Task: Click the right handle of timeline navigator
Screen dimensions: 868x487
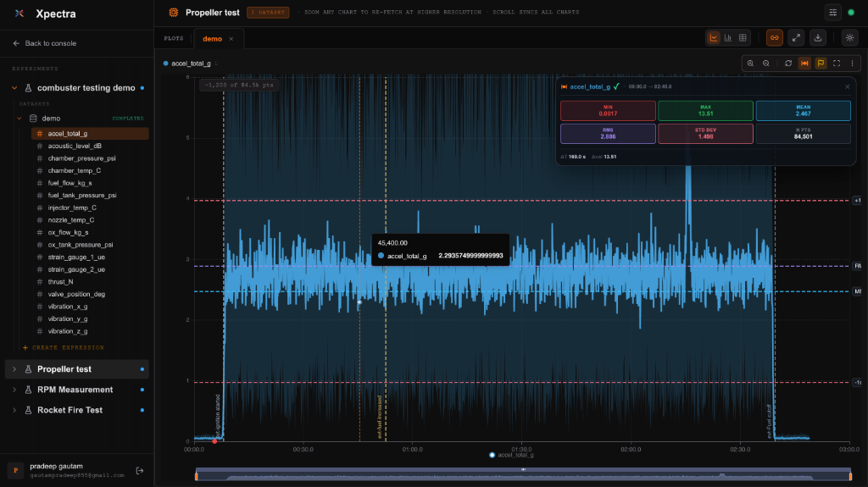Action: pyautogui.click(x=851, y=475)
